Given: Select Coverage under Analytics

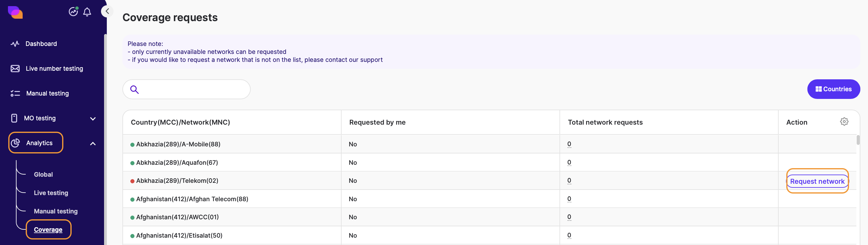Looking at the screenshot, I should 48,229.
